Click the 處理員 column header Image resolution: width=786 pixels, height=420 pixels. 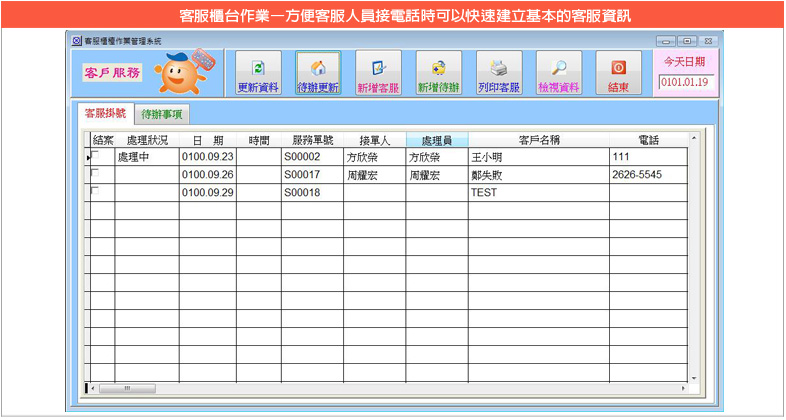click(436, 140)
